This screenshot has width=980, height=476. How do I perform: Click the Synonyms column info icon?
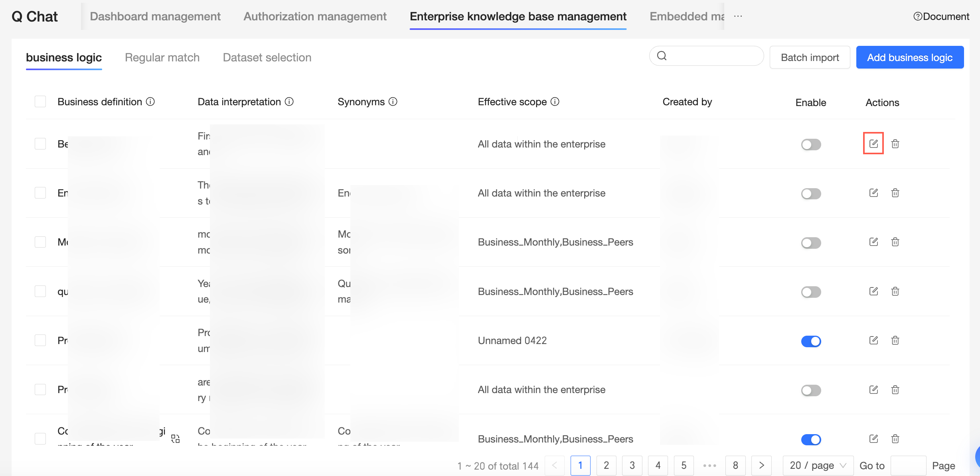[x=393, y=102]
